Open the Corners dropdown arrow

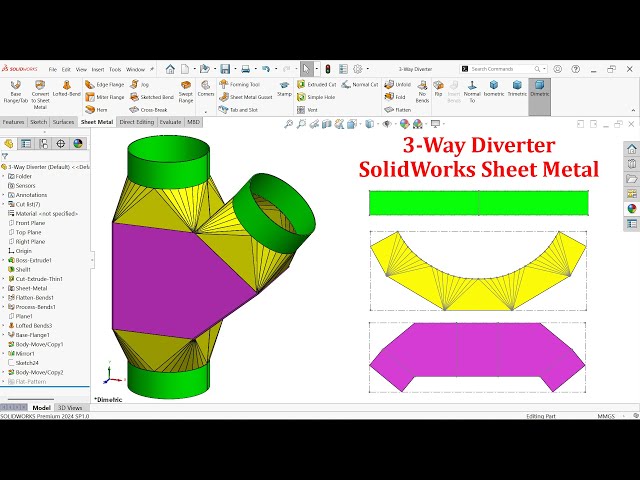click(x=206, y=111)
